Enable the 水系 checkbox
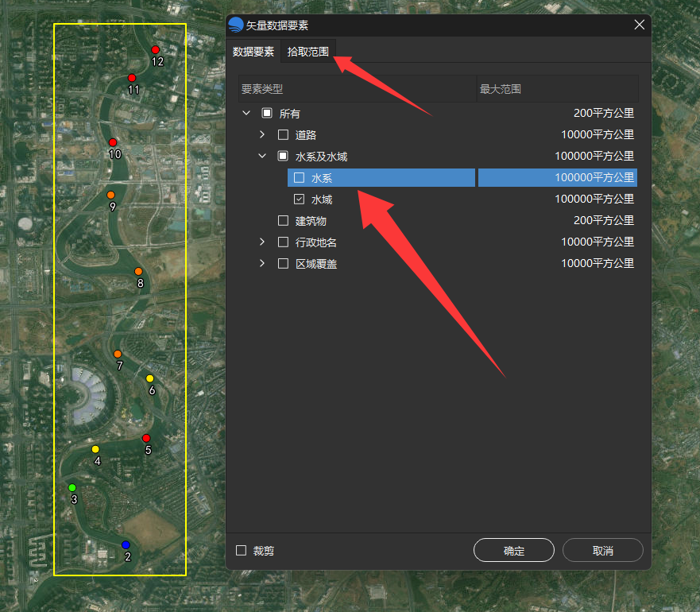The height and width of the screenshot is (612, 700). 299,177
